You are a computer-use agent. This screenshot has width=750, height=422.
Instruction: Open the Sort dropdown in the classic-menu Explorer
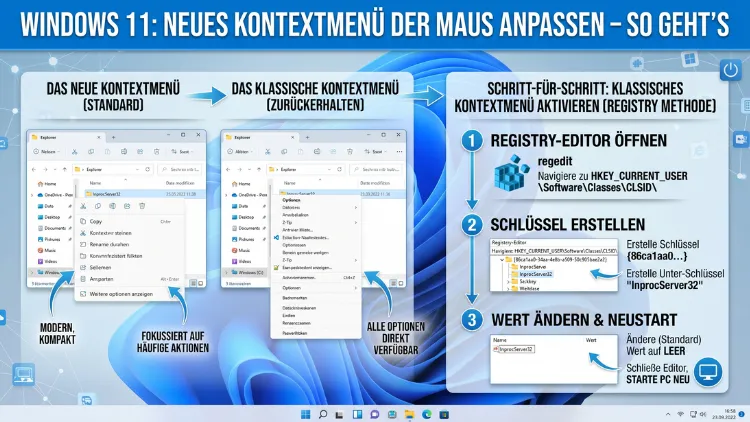point(375,152)
